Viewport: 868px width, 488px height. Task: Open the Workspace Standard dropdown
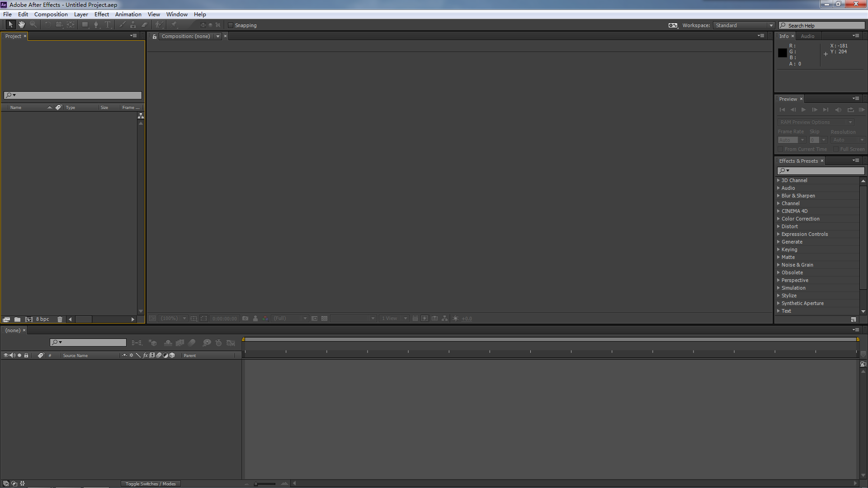pos(744,25)
